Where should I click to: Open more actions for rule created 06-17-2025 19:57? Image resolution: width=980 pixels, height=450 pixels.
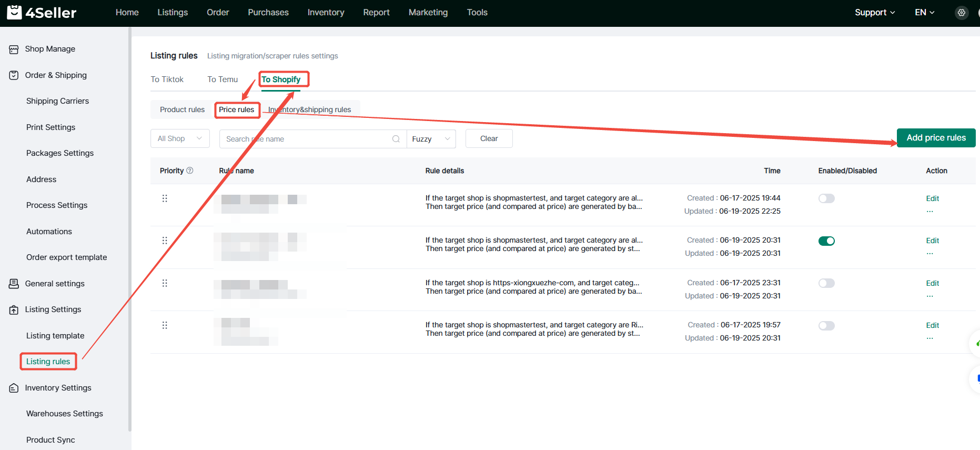point(930,338)
